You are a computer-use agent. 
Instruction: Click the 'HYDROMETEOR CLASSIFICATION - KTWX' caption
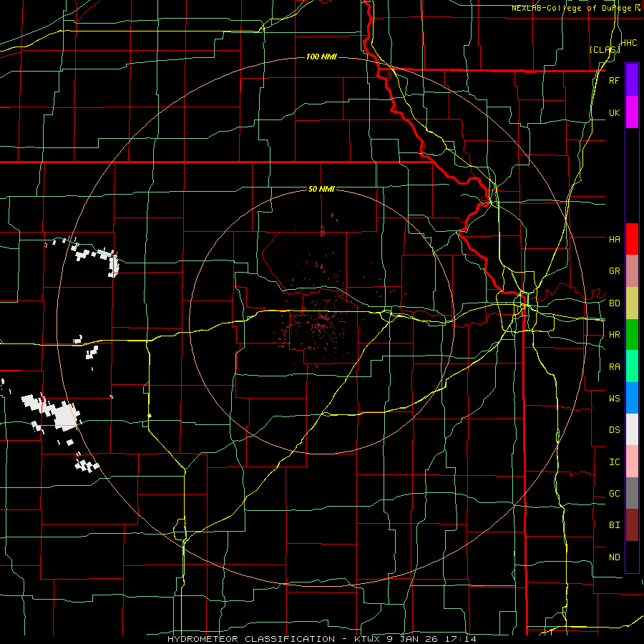(x=275, y=639)
